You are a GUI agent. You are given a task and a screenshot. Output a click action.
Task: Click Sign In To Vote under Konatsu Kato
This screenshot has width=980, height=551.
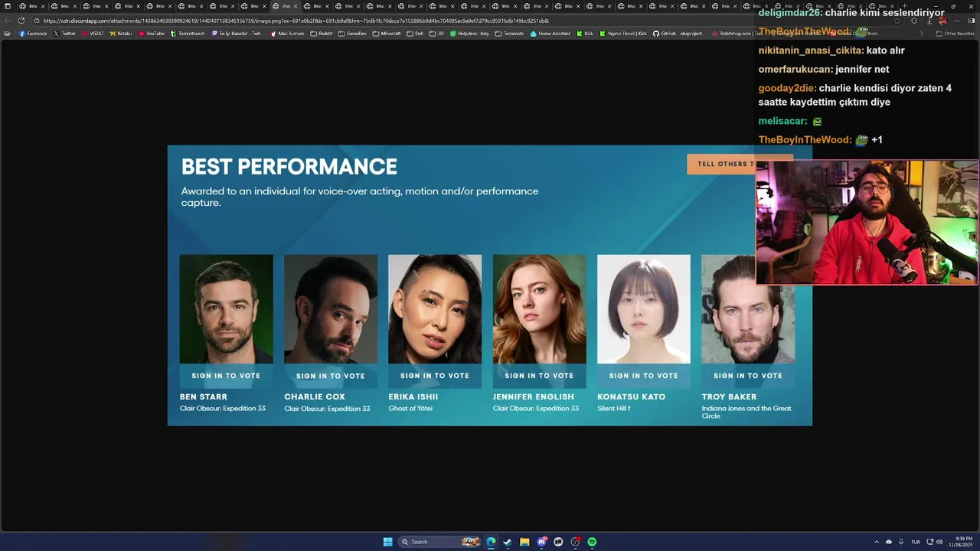tap(643, 376)
